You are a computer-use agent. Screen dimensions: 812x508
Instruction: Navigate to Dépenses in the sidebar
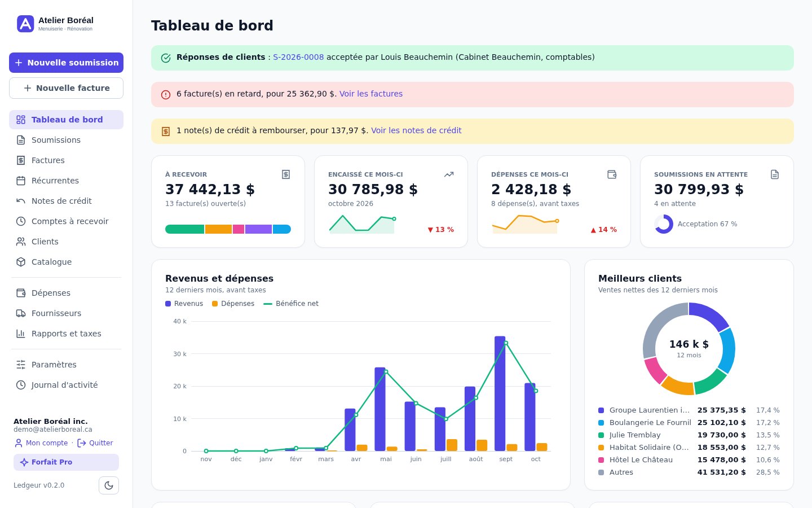pos(66,293)
